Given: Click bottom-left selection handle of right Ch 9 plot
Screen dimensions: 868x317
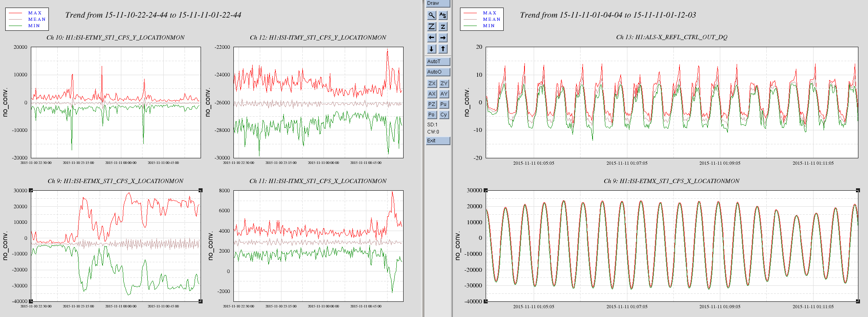Looking at the screenshot, I should tap(486, 301).
